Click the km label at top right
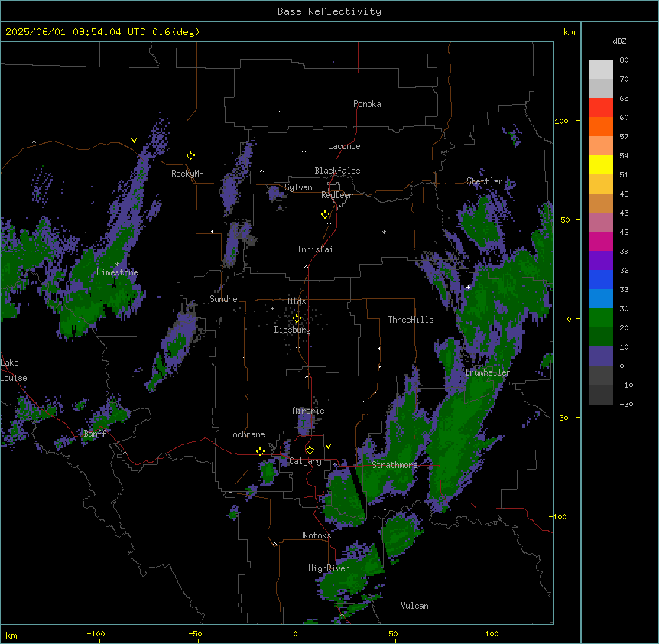 click(x=569, y=32)
